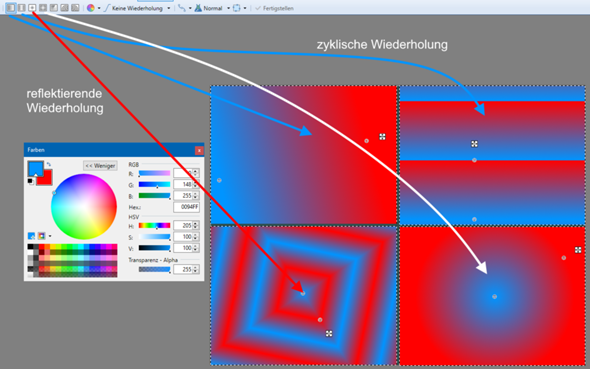
Task: Toggle the color mode gradient icon
Action: coord(91,8)
